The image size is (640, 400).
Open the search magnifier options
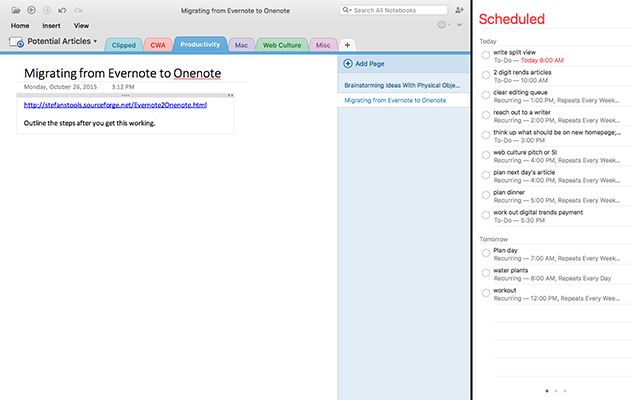click(347, 10)
